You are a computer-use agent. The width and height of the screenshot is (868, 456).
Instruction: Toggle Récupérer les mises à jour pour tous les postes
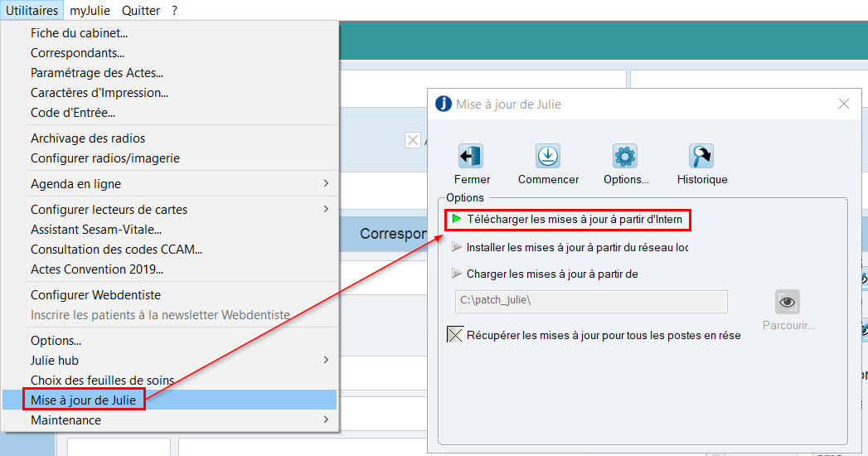click(x=455, y=335)
